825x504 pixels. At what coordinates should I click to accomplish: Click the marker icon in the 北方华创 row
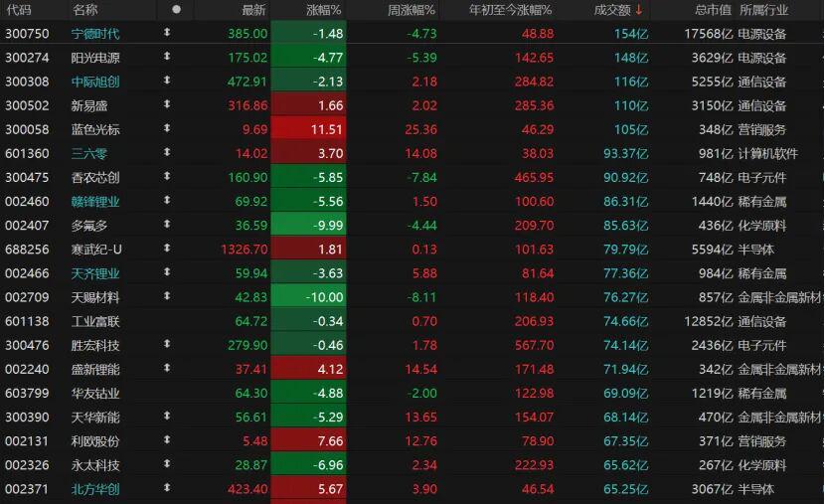166,488
